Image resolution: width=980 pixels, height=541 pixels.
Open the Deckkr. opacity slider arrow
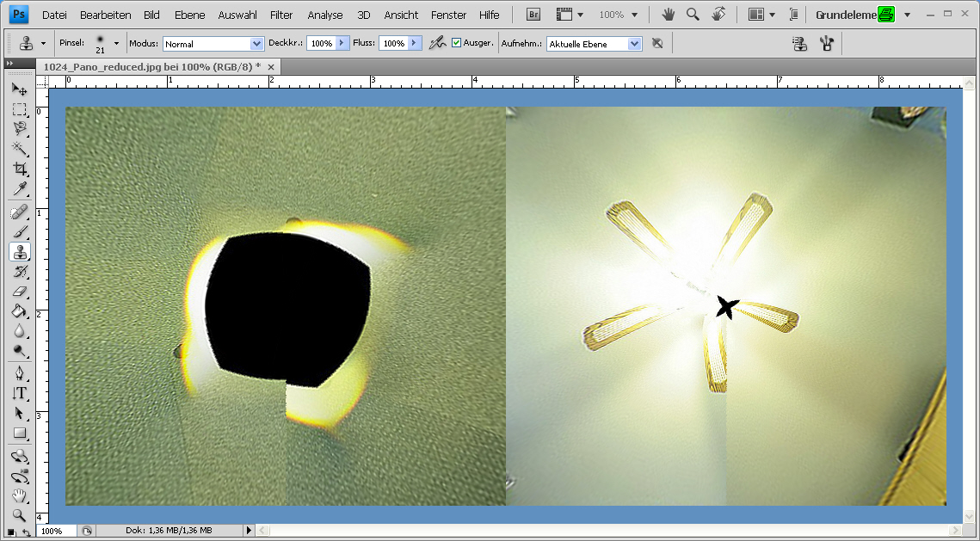[342, 43]
